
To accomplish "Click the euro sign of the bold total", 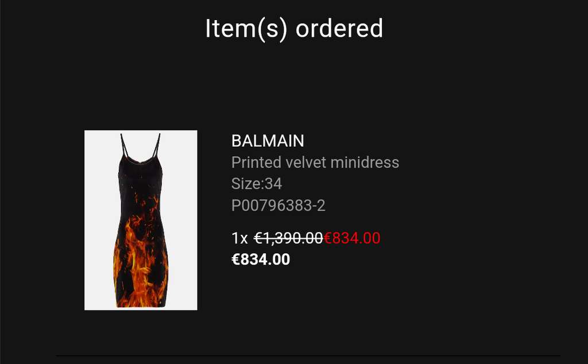I will point(235,260).
